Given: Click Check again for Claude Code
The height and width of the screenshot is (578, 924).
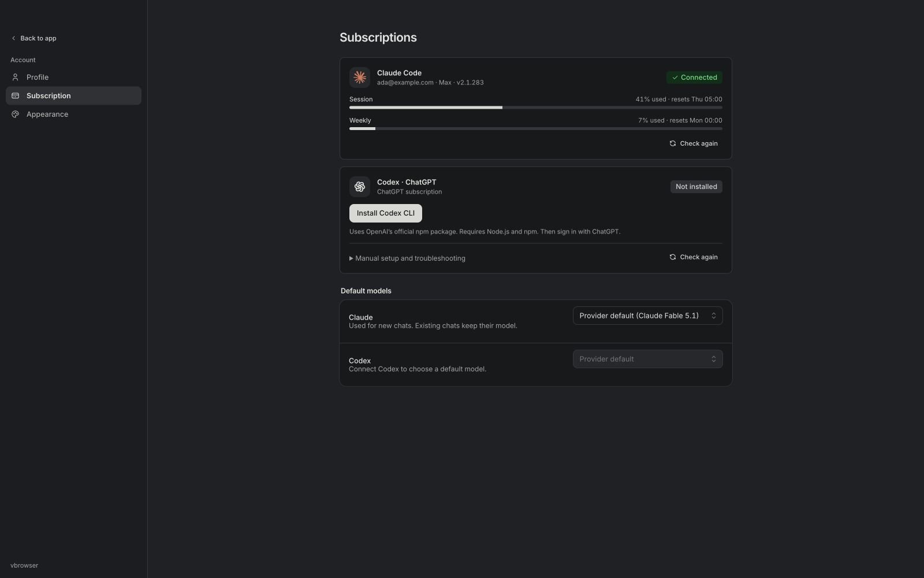Looking at the screenshot, I should (x=694, y=143).
